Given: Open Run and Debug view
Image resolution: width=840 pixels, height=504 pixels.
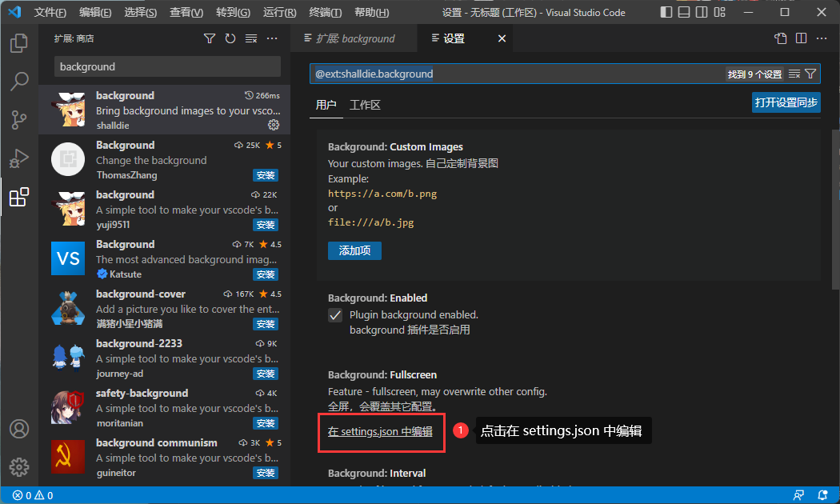Looking at the screenshot, I should pyautogui.click(x=19, y=158).
